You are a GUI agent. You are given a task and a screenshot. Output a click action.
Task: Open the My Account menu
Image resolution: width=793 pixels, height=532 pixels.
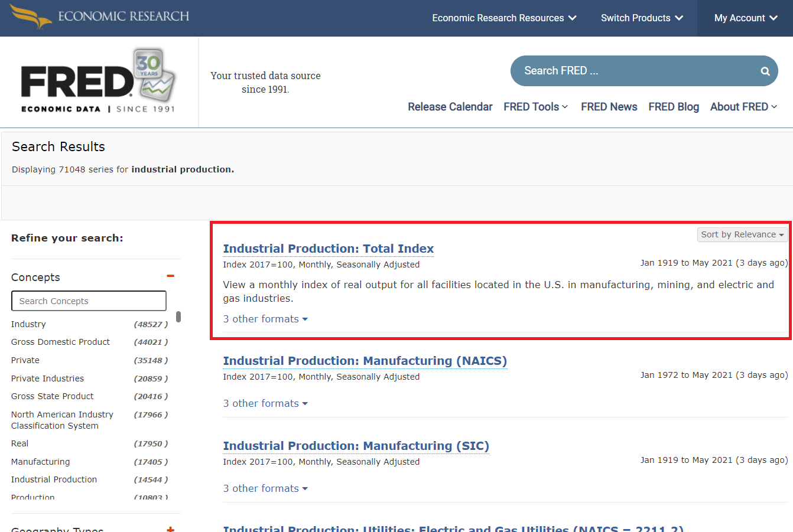click(746, 18)
